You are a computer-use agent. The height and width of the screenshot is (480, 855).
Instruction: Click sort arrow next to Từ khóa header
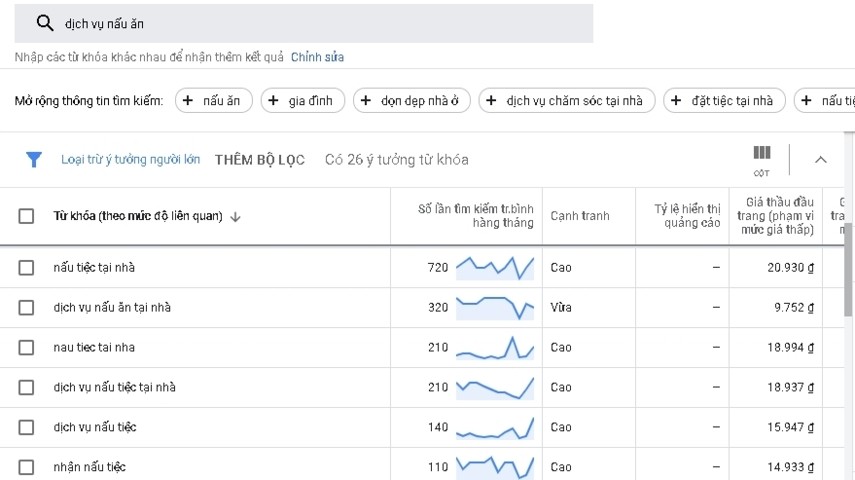coord(236,216)
